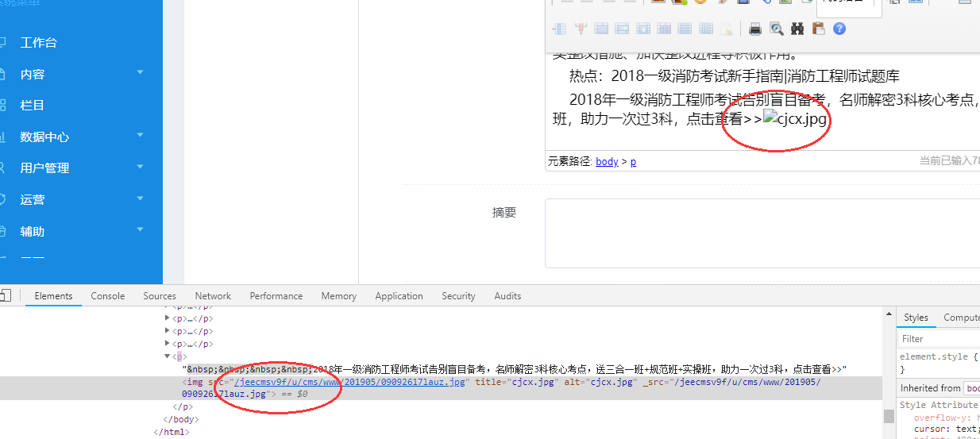The height and width of the screenshot is (439, 980).
Task: Switch to the Console DevTools tab
Action: click(108, 296)
